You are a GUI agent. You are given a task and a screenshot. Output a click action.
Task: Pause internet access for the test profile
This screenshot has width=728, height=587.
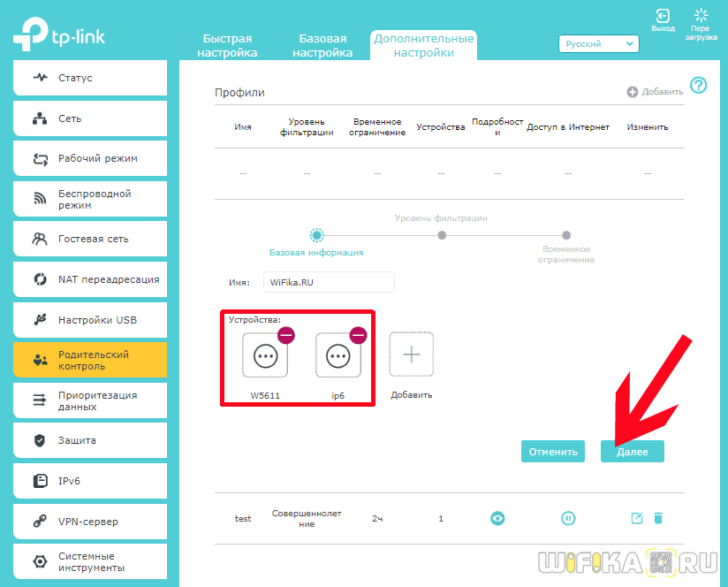568,518
